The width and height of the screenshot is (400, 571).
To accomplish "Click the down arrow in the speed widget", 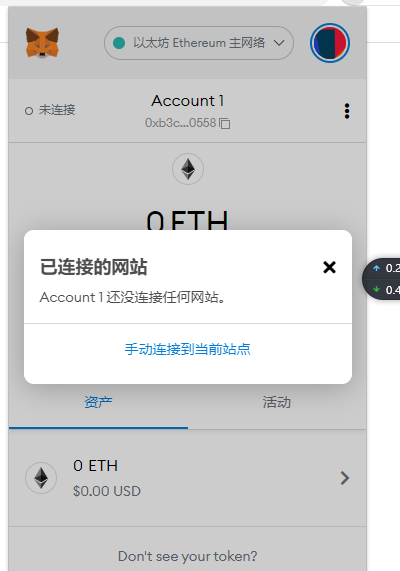I will (x=376, y=290).
